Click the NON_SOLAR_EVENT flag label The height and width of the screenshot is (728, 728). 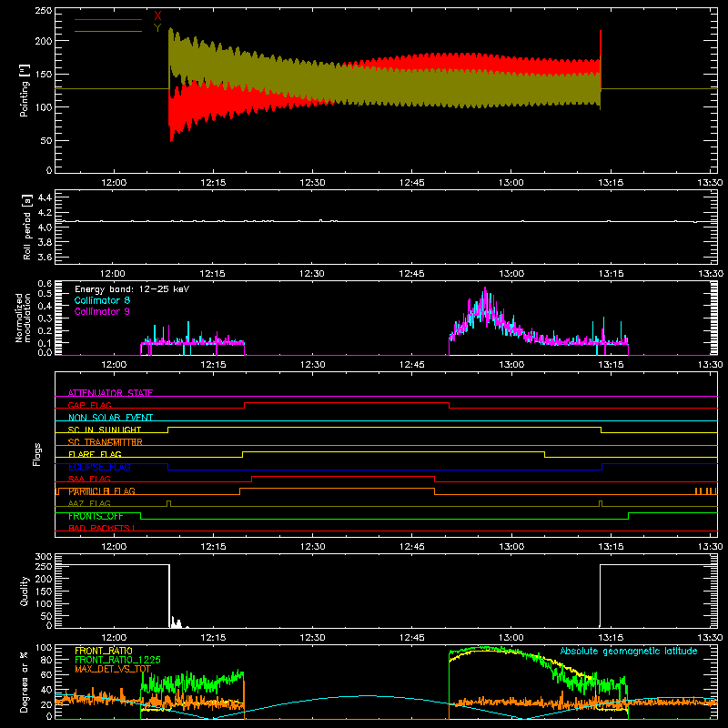tap(110, 418)
